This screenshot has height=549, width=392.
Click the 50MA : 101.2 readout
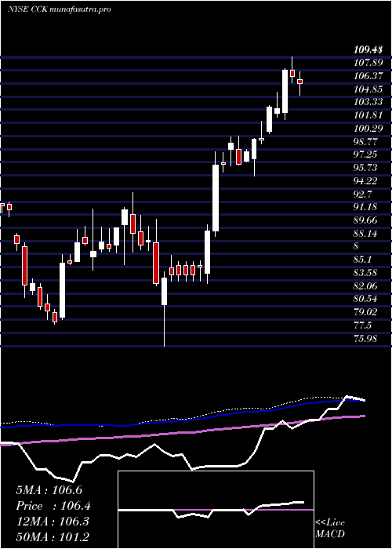53,536
